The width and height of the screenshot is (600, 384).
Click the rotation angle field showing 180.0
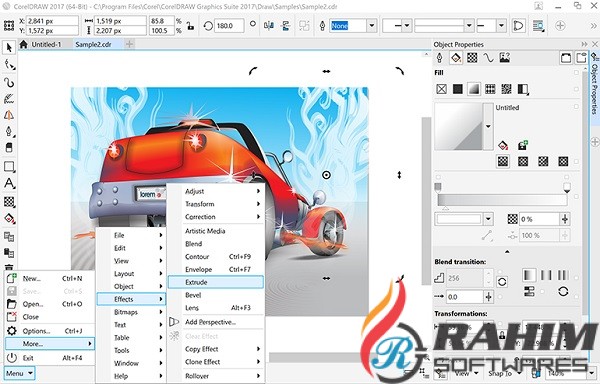pyautogui.click(x=229, y=26)
